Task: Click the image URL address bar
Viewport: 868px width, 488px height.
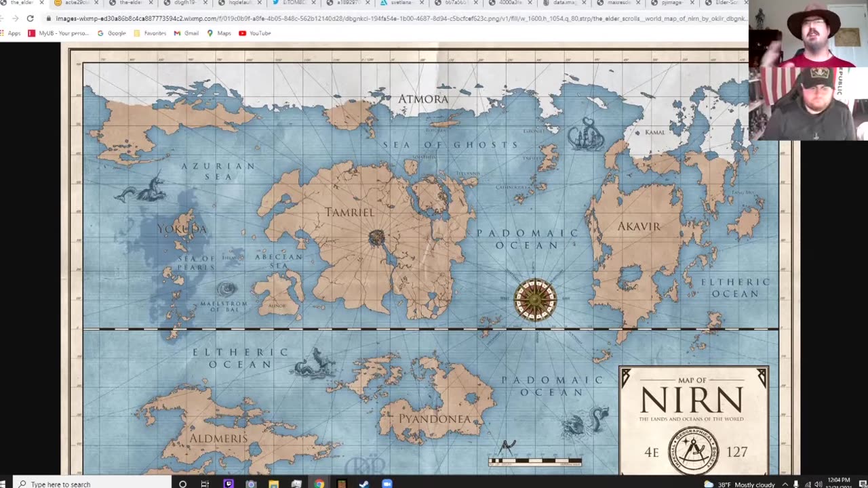Action: 400,18
